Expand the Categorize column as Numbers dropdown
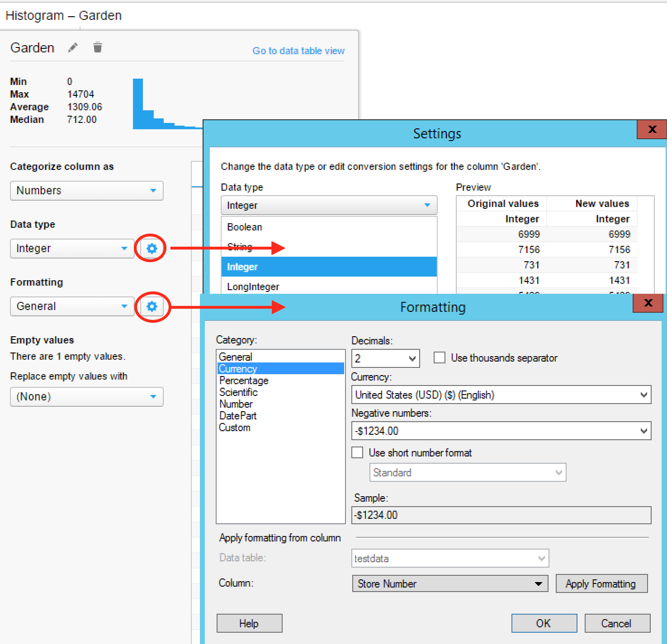The image size is (667, 644). (86, 191)
